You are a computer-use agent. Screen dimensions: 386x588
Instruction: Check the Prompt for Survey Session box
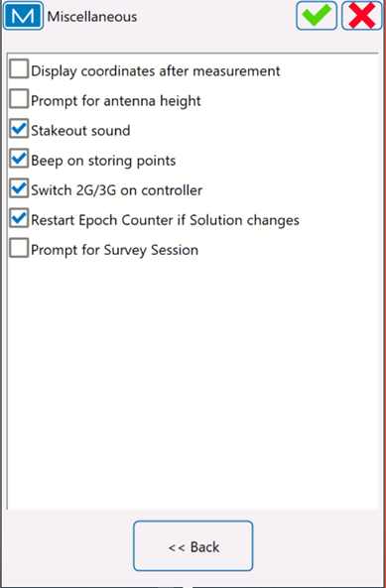pyautogui.click(x=19, y=248)
